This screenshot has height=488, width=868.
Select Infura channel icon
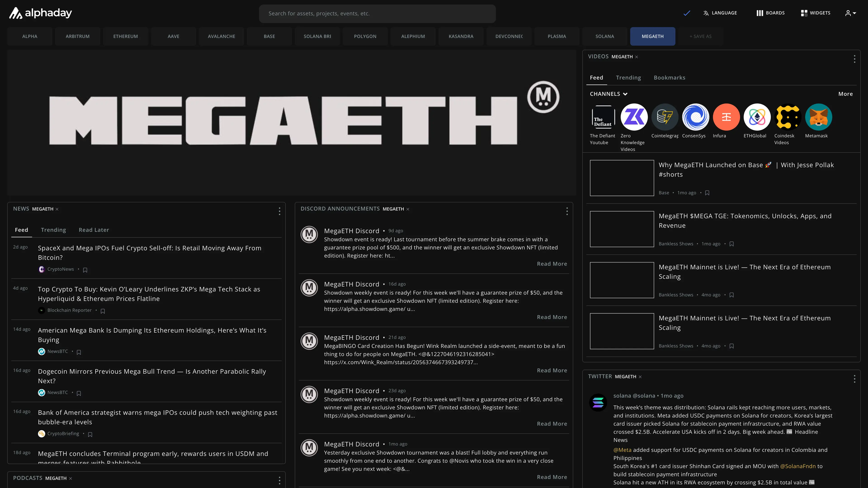coord(726,117)
